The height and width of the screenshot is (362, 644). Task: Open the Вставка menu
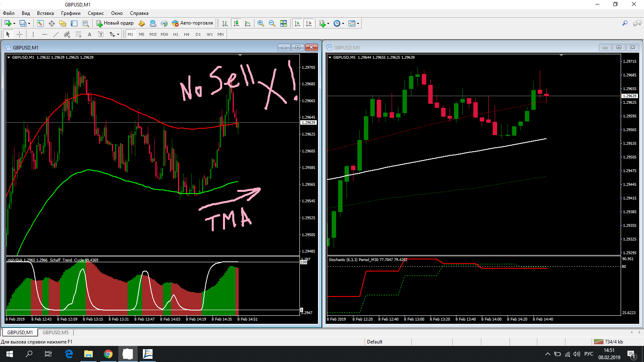click(45, 13)
